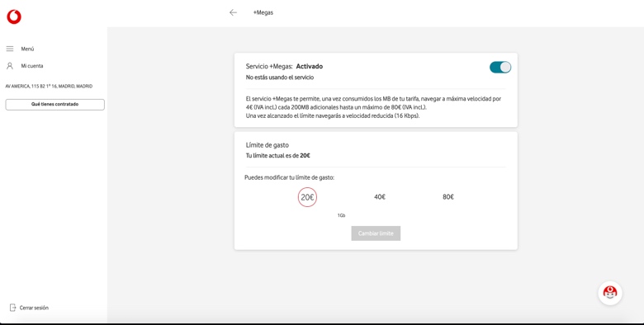Click the Qué tienes contratado button
The width and height of the screenshot is (644, 325).
point(55,104)
